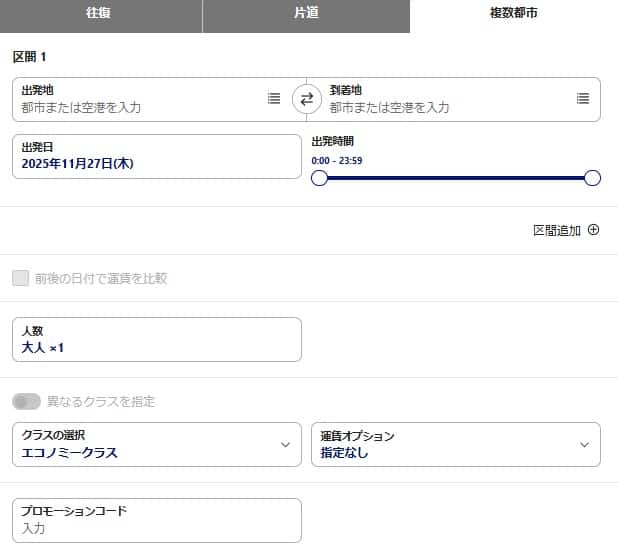Click the start handle of 出発時間 slider
The width and height of the screenshot is (618, 555).
pos(319,178)
